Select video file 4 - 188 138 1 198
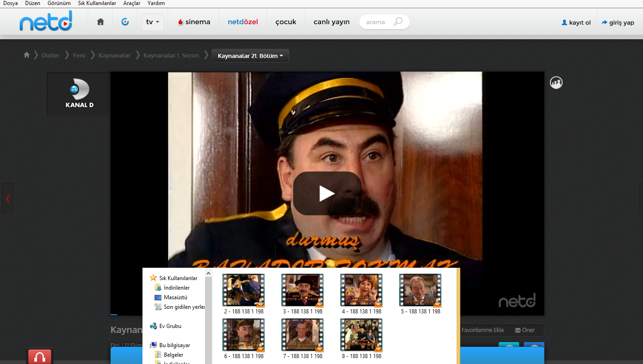The width and height of the screenshot is (643, 364). pos(361,294)
